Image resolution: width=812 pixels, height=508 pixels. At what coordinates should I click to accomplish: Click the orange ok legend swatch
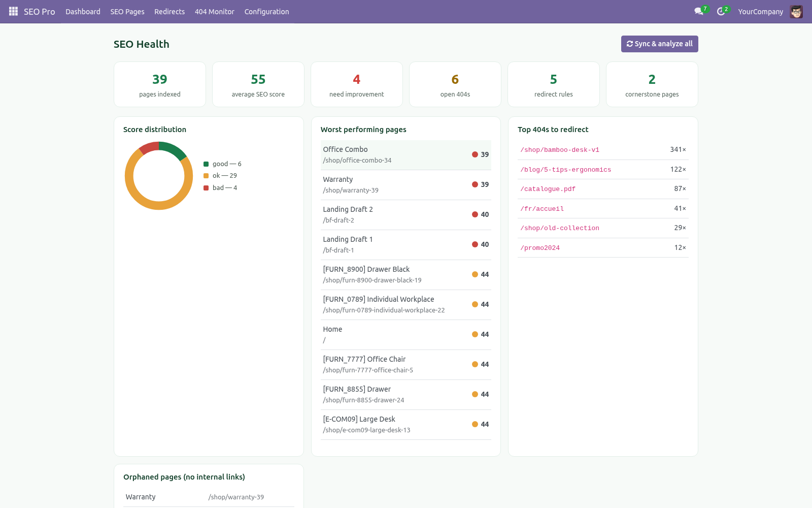pyautogui.click(x=206, y=176)
